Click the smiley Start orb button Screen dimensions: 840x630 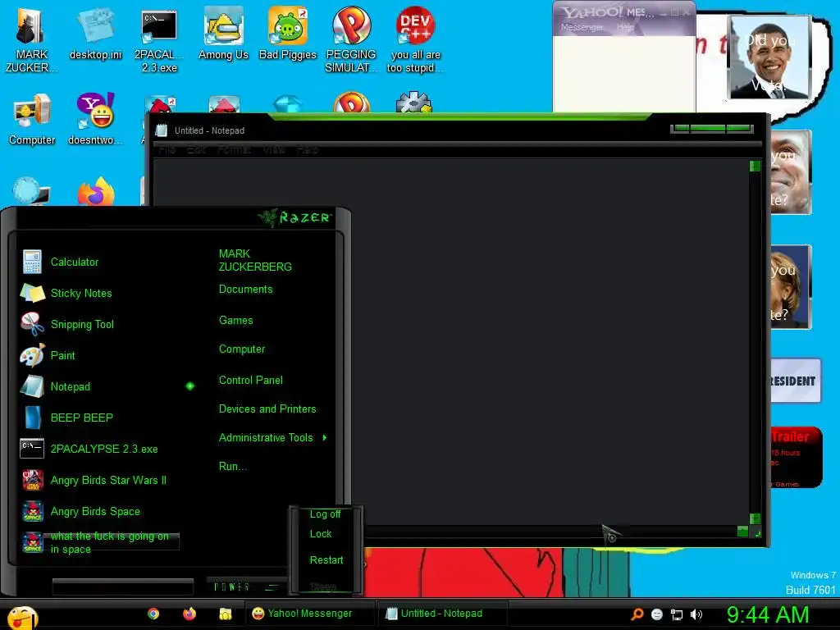pos(22,617)
